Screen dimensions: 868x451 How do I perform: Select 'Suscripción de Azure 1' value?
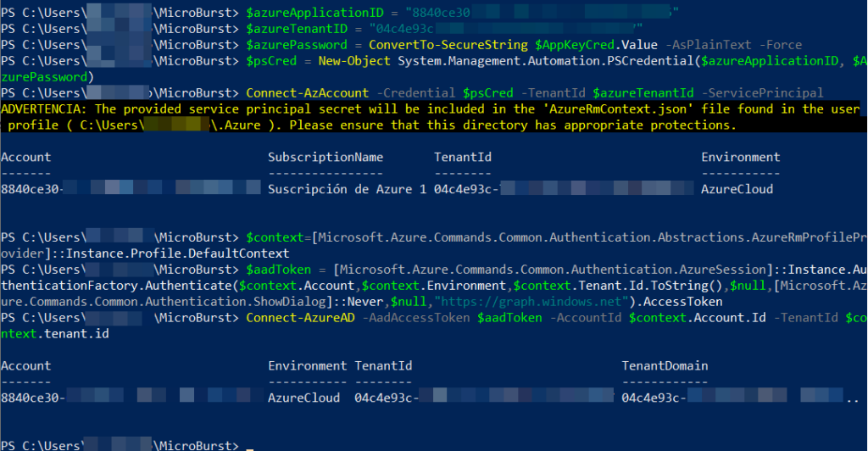tap(347, 189)
